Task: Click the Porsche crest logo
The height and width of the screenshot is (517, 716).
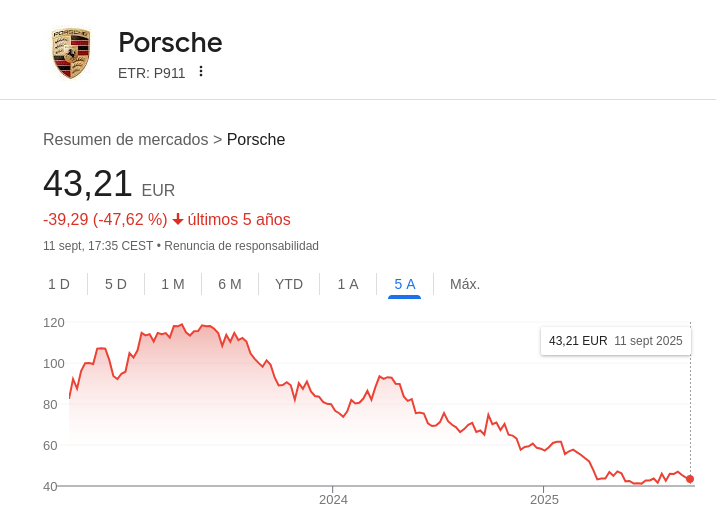Action: tap(71, 53)
